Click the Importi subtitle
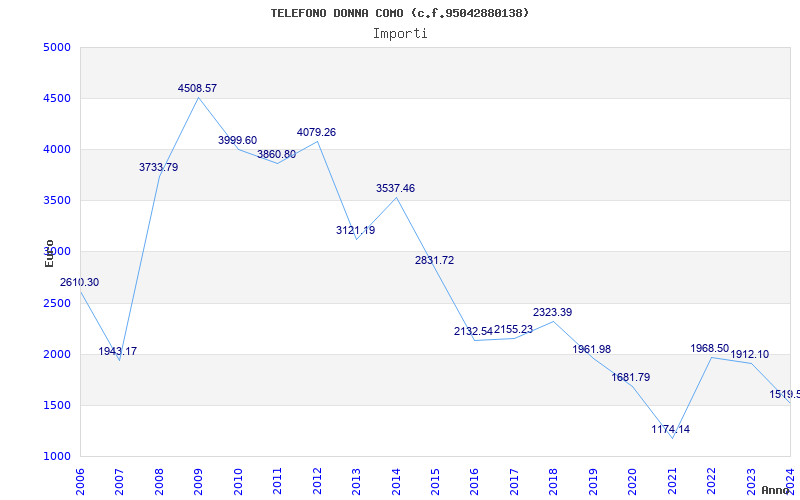Viewport: 800px width, 500px height. (400, 33)
